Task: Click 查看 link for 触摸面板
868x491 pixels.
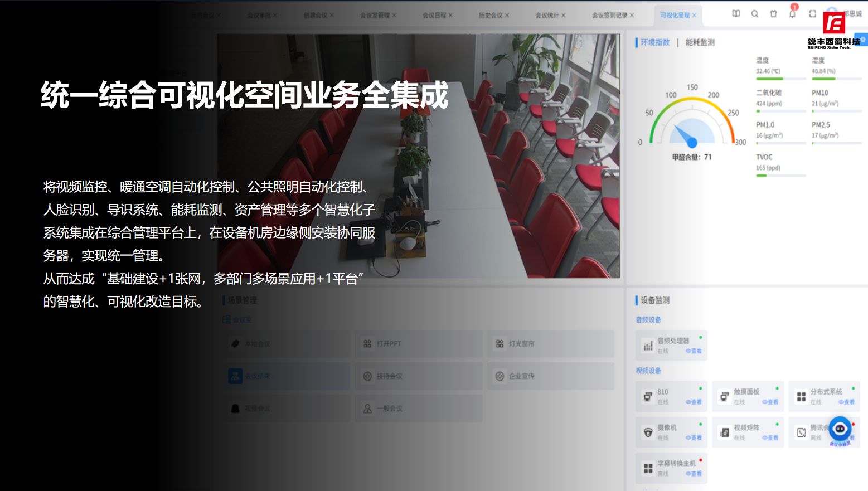Action: 770,402
